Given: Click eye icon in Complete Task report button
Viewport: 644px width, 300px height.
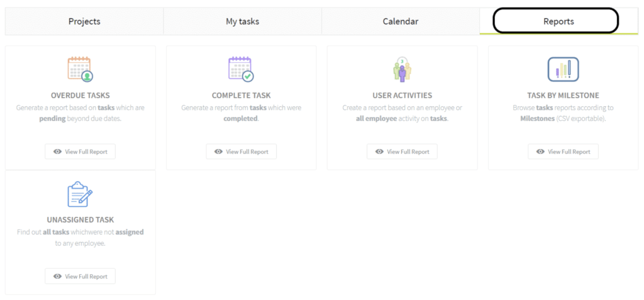Looking at the screenshot, I should point(218,152).
